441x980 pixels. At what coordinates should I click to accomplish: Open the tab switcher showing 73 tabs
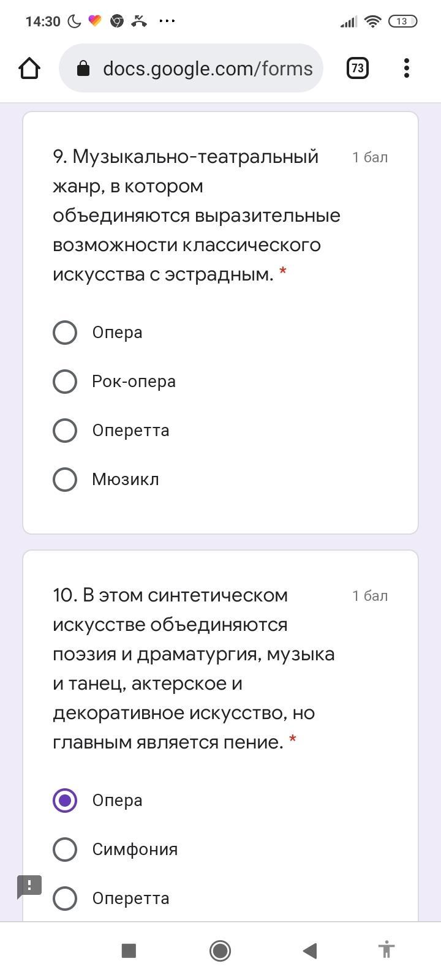coord(358,68)
